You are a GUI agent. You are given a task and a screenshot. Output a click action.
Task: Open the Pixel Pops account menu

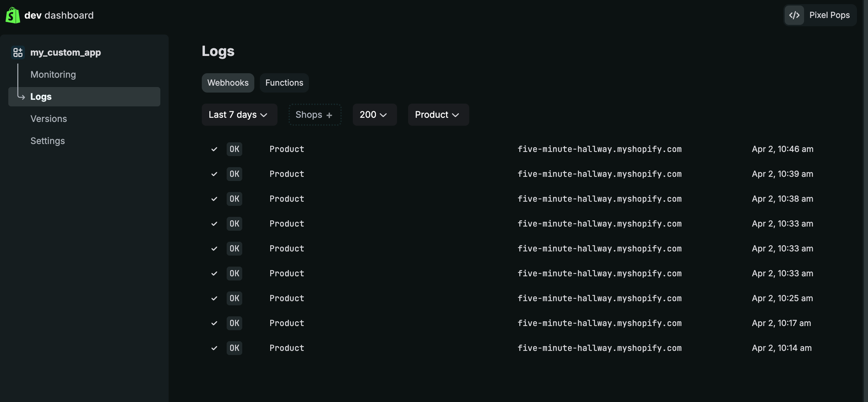tap(820, 15)
